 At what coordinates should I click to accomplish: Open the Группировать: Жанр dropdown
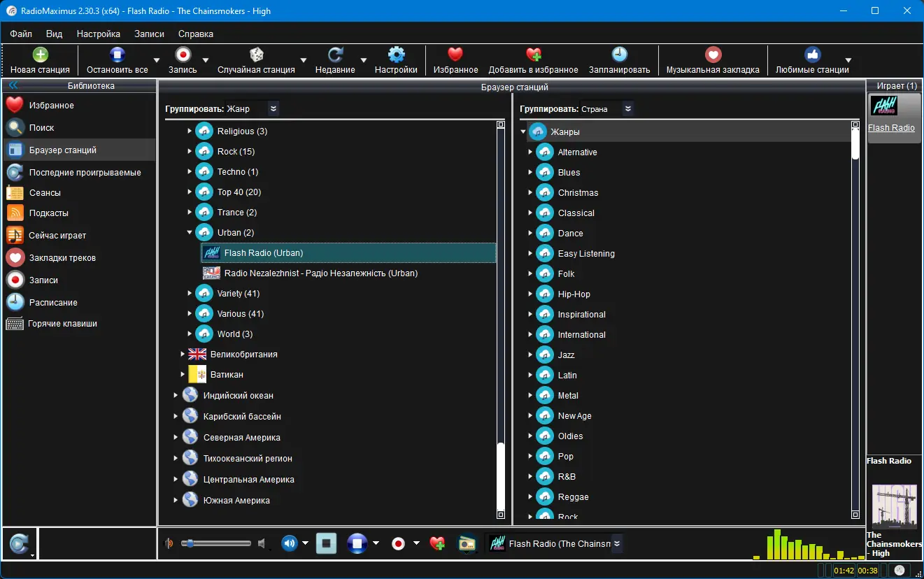[273, 108]
